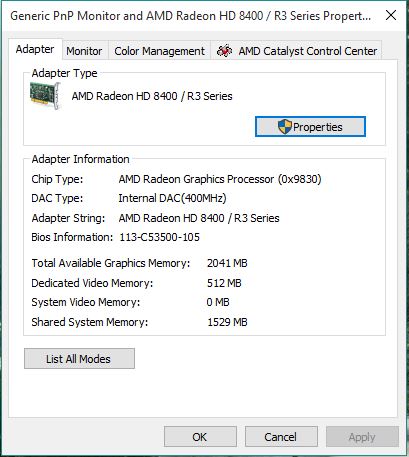This screenshot has width=409, height=457.
Task: Click the Bios Information value 113-C53500-105
Action: tap(160, 237)
